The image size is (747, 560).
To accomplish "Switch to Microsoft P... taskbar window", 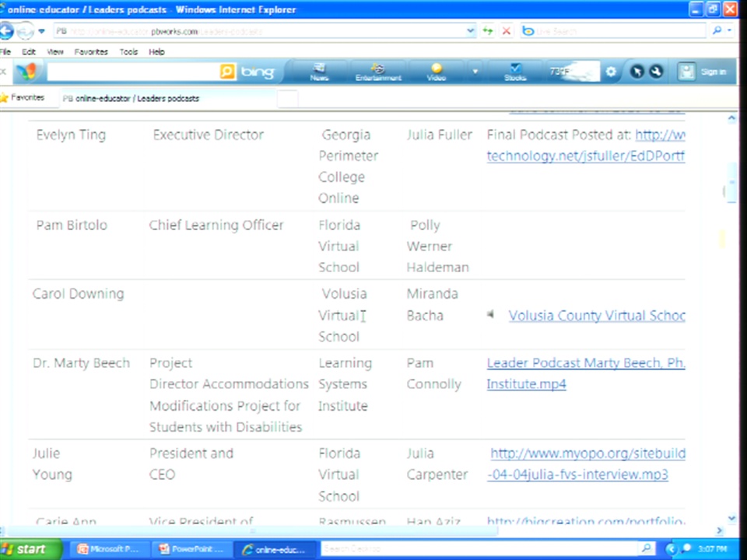I will coord(109,549).
